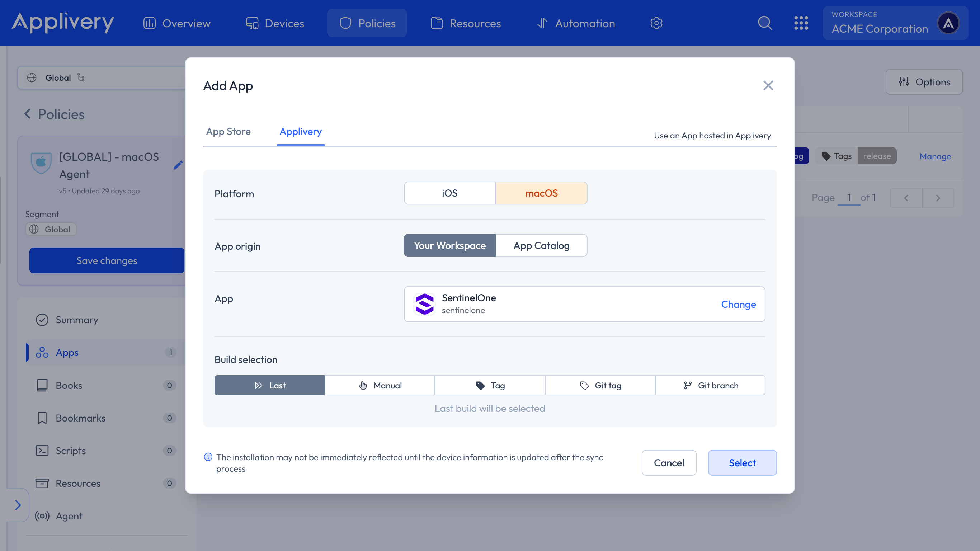Open the settings gear in top navigation
980x551 pixels.
pyautogui.click(x=656, y=23)
